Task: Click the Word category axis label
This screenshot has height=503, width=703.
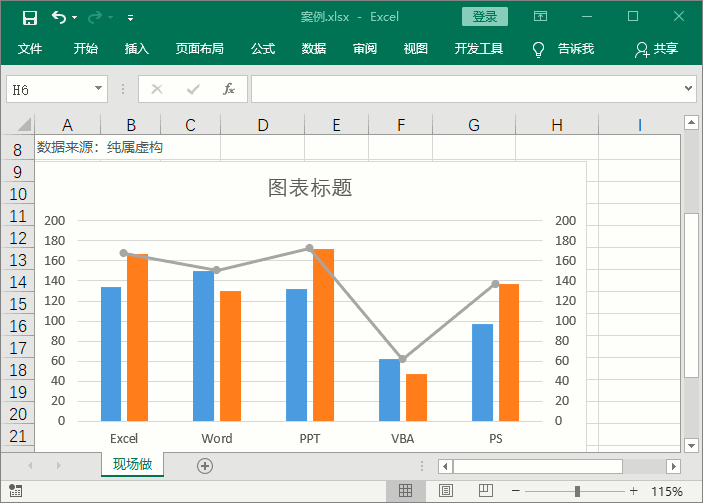Action: 217,438
